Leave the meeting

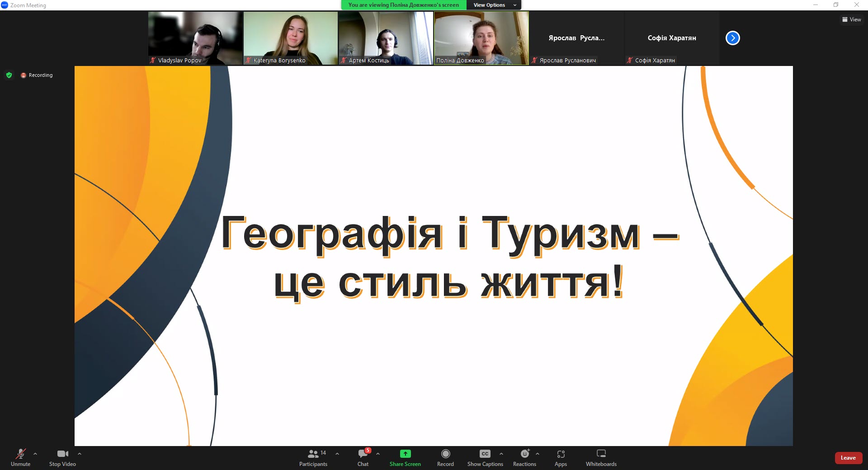848,458
